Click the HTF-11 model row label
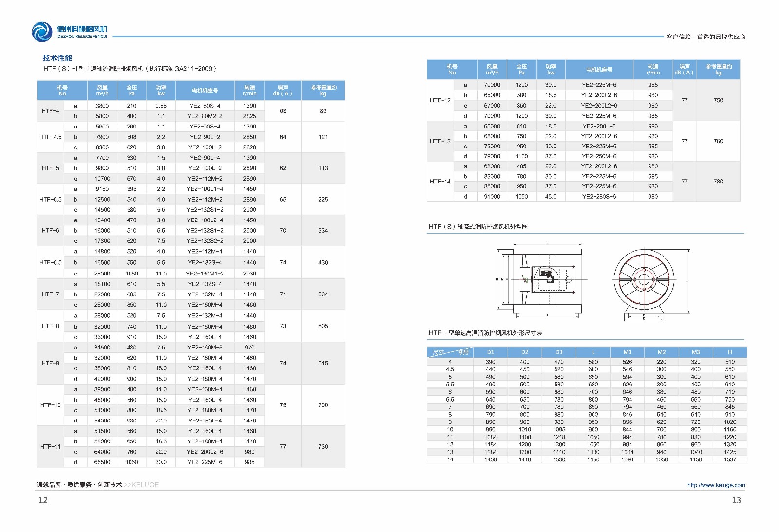 [50, 446]
